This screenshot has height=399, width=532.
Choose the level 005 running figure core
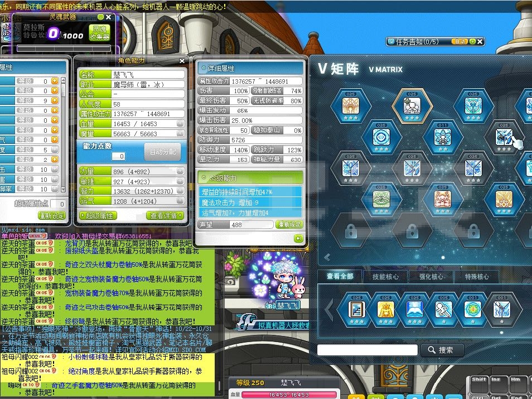(x=444, y=309)
